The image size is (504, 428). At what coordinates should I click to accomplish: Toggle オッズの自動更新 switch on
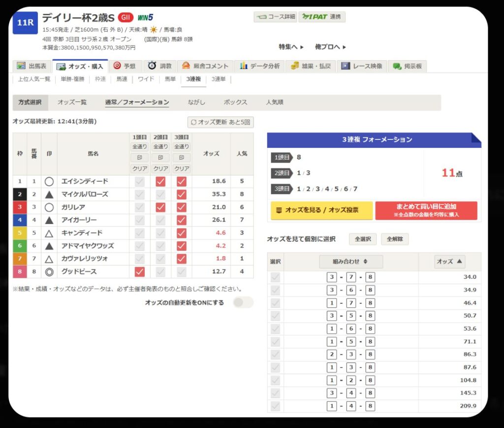point(243,302)
